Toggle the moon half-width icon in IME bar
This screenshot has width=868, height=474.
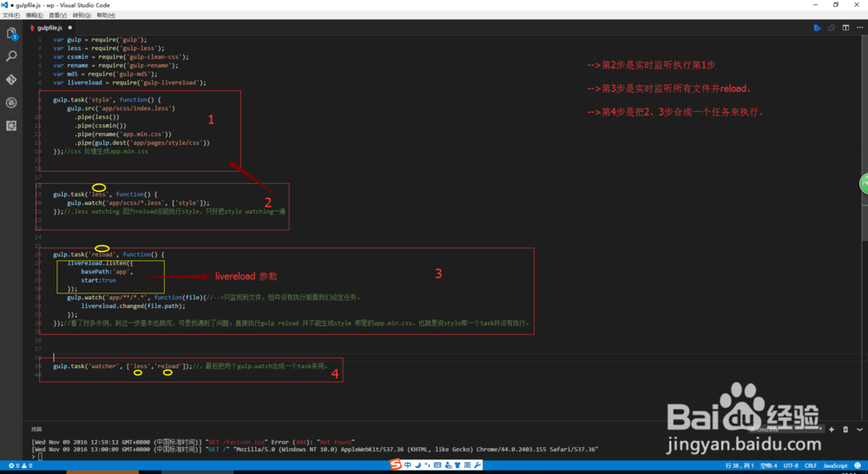tap(418, 465)
